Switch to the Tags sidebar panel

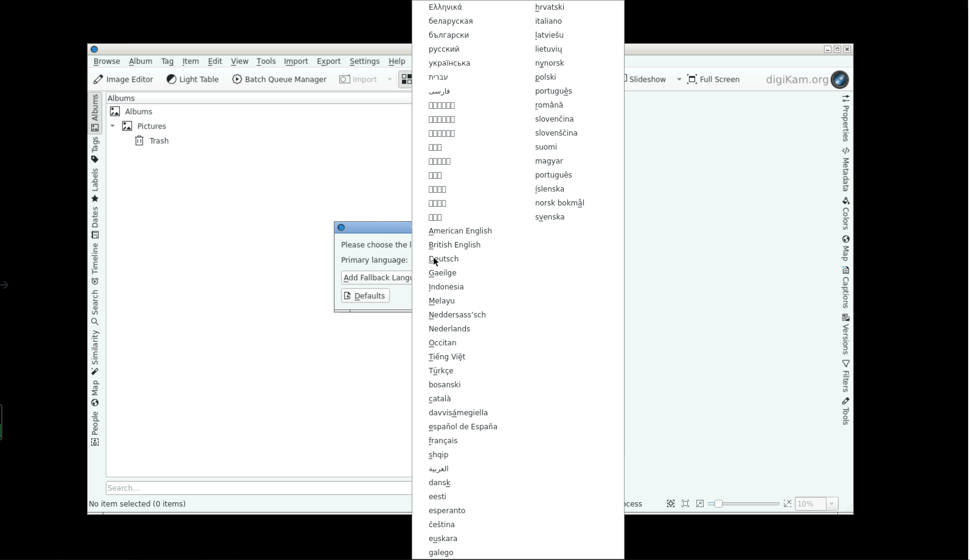tap(95, 150)
